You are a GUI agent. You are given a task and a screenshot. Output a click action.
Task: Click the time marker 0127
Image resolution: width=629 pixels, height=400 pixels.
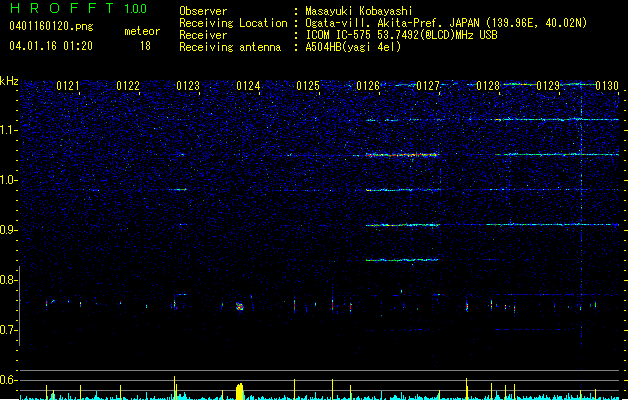(x=428, y=85)
